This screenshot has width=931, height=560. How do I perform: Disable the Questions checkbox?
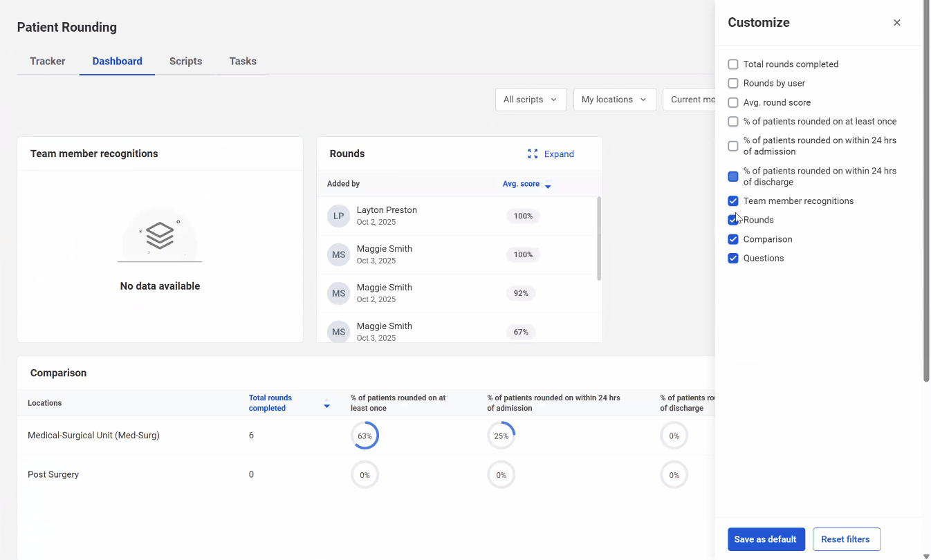[x=733, y=259]
